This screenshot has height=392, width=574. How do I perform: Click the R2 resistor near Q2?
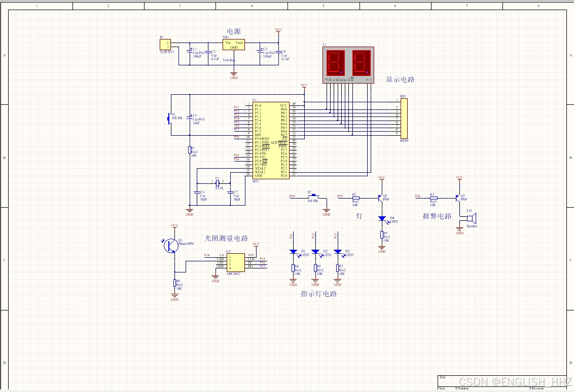pos(356,198)
